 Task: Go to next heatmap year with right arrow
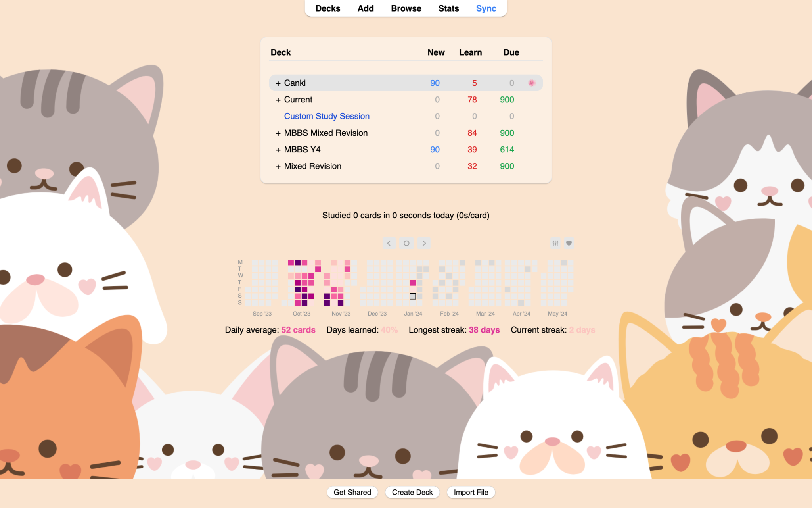[x=423, y=243]
